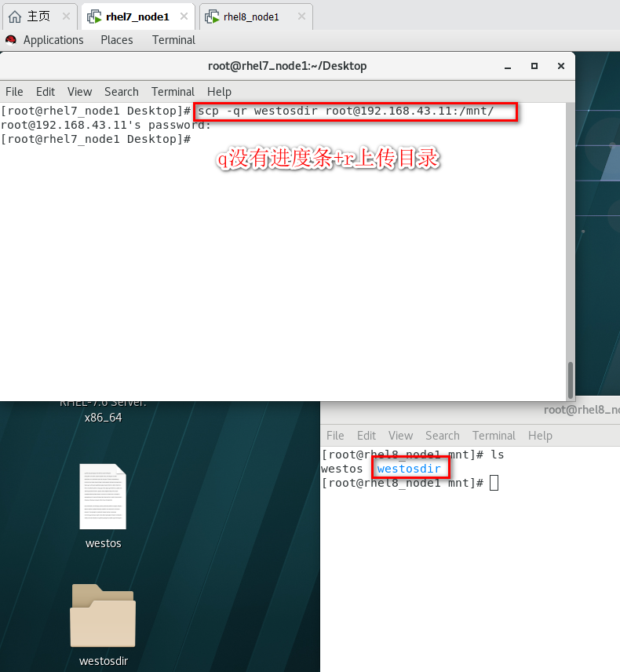Open Terminal menu in rhel7 terminal window

(x=173, y=92)
